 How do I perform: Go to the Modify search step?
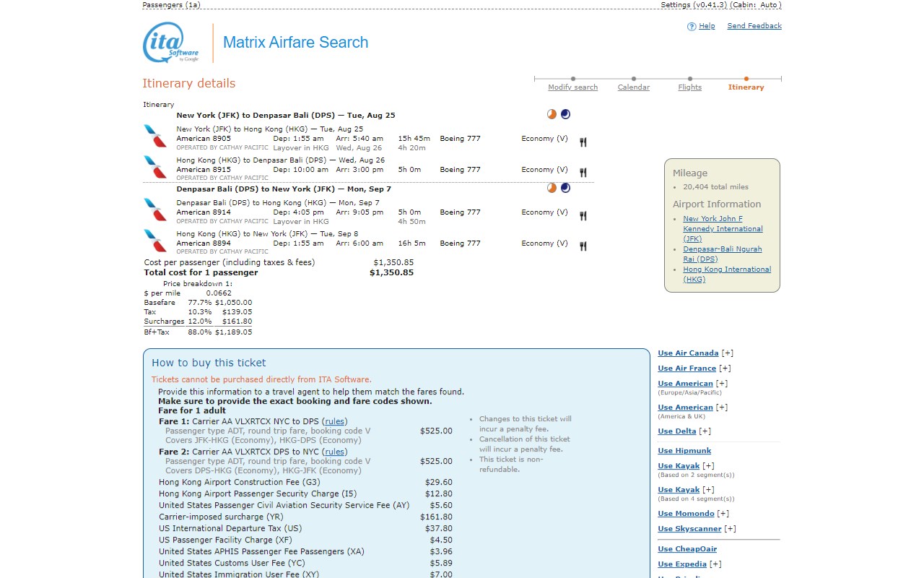click(572, 87)
